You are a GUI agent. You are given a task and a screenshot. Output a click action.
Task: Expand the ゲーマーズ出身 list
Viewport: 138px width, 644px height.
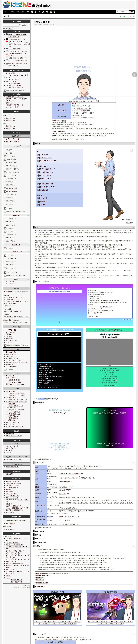[x=5, y=156]
